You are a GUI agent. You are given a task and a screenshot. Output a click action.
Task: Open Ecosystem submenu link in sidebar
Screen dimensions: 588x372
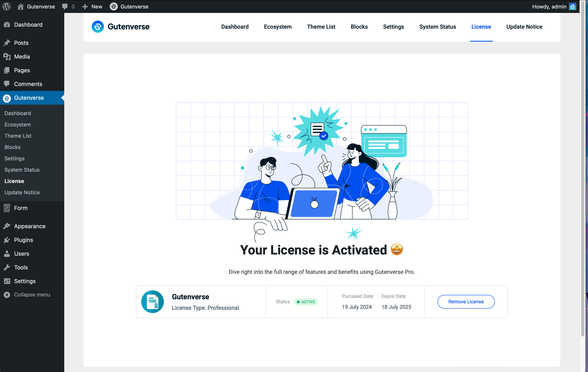pos(18,124)
